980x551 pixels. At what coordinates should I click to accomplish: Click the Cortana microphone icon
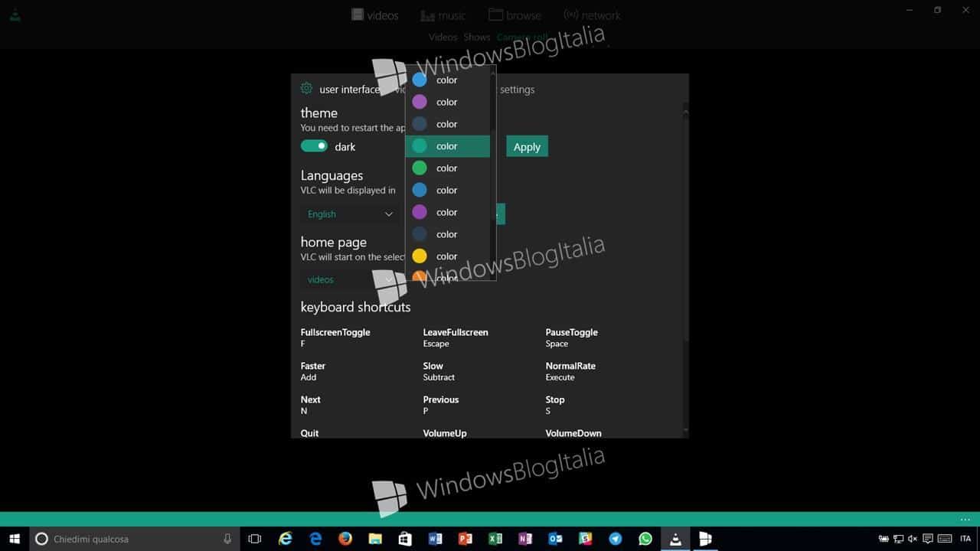point(227,539)
